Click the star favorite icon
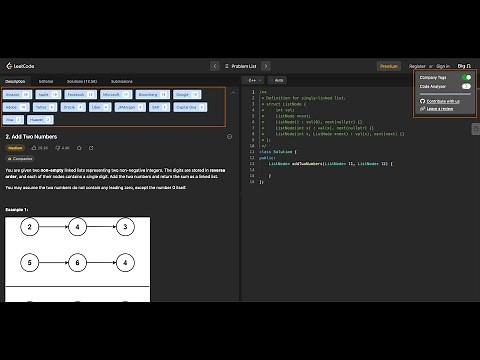 pyautogui.click(x=79, y=148)
